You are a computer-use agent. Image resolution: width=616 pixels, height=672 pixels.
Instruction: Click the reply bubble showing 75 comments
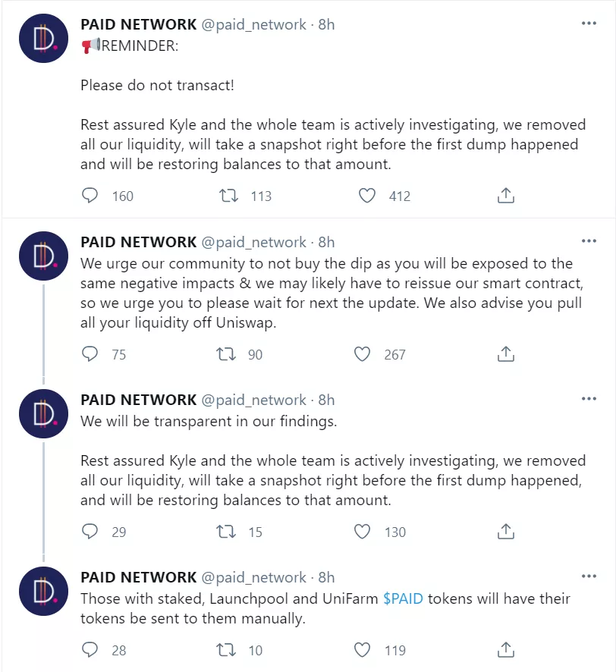pyautogui.click(x=89, y=354)
